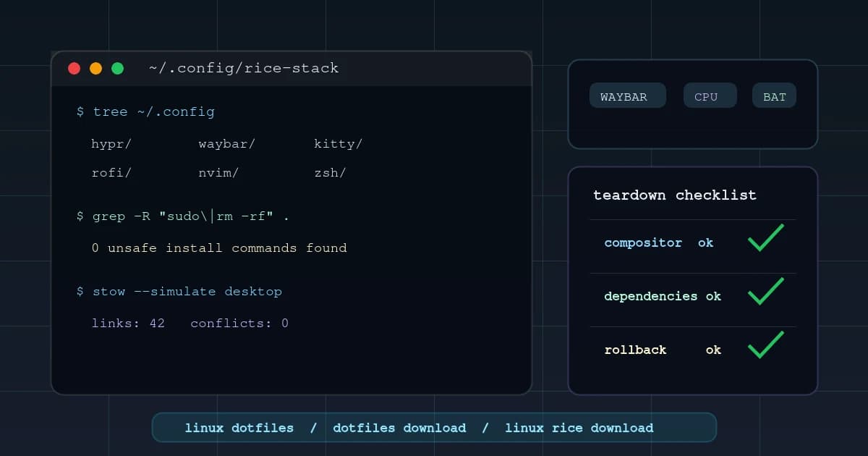Click the 'teardown checklist' heading
The image size is (868, 456).
click(x=675, y=195)
